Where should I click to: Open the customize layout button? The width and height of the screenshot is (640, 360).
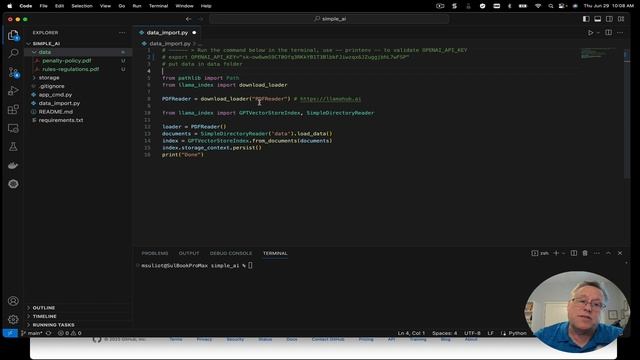(x=621, y=19)
